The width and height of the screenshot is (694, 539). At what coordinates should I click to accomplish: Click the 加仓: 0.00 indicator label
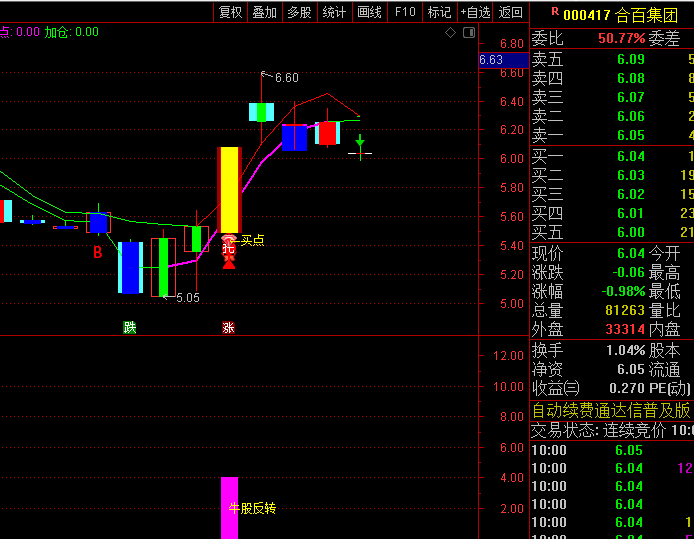pyautogui.click(x=71, y=32)
